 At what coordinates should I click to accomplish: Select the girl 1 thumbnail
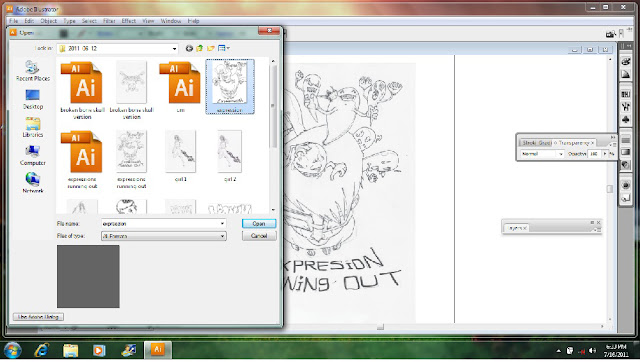[x=180, y=156]
